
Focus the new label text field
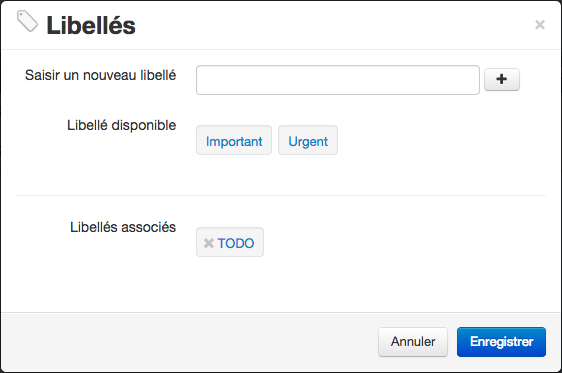(338, 80)
